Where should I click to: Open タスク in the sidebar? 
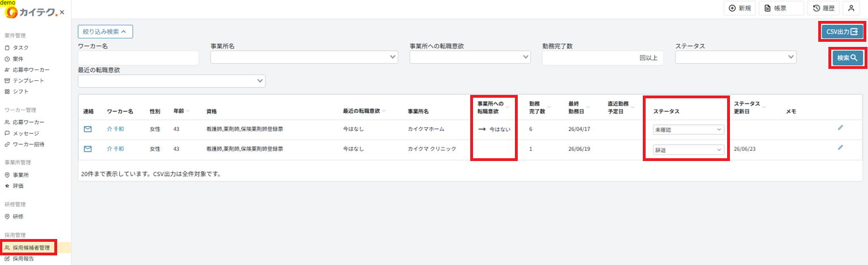tap(20, 48)
